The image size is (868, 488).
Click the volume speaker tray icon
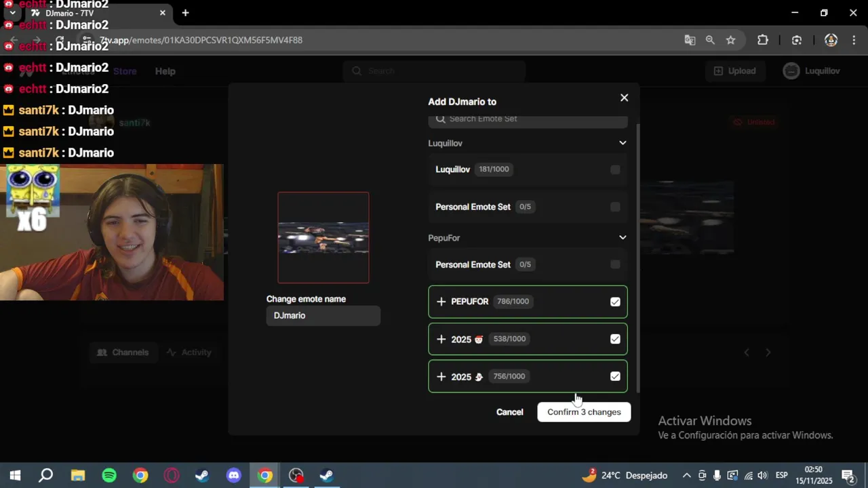[x=763, y=475]
